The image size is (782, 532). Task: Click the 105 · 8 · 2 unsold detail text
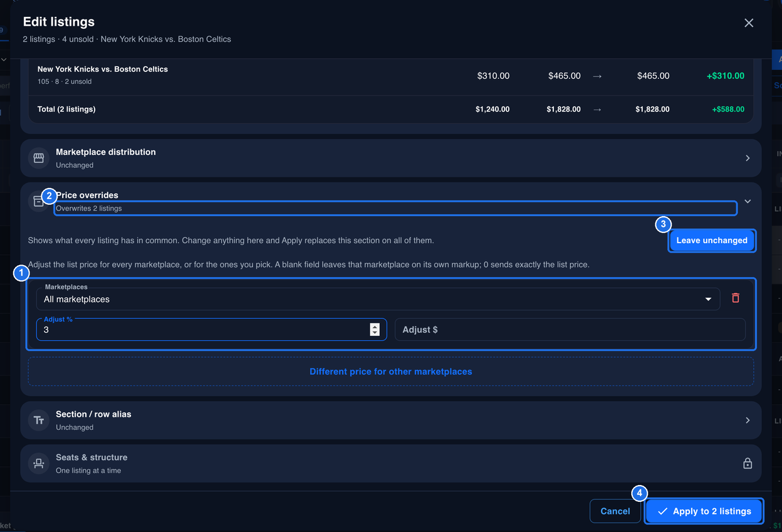coord(65,81)
